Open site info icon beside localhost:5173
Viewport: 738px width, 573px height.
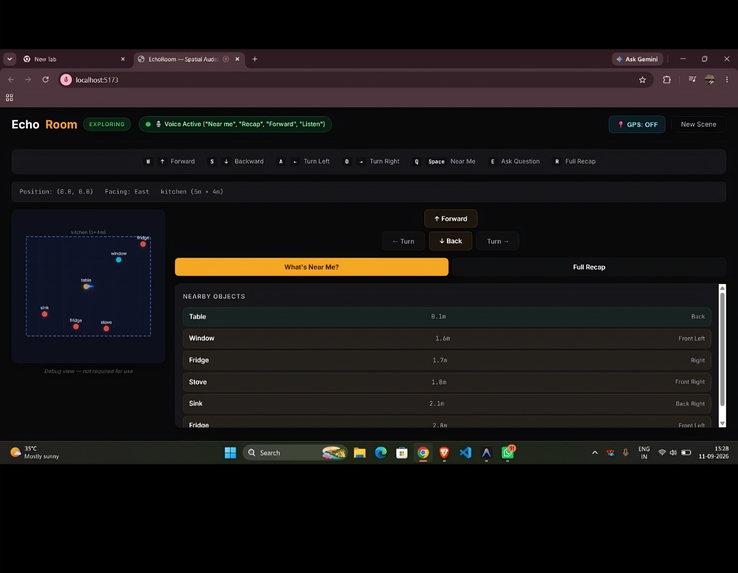66,80
